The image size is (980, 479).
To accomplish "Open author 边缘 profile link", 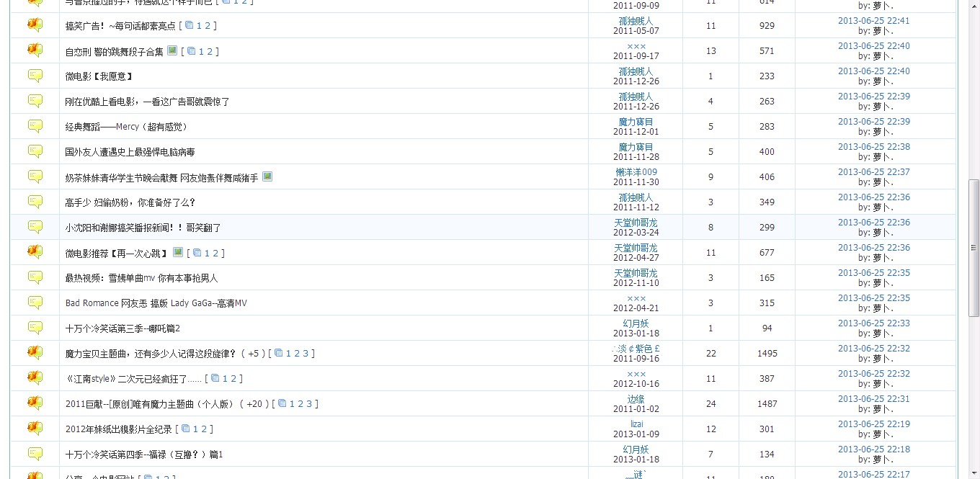I will tap(636, 399).
